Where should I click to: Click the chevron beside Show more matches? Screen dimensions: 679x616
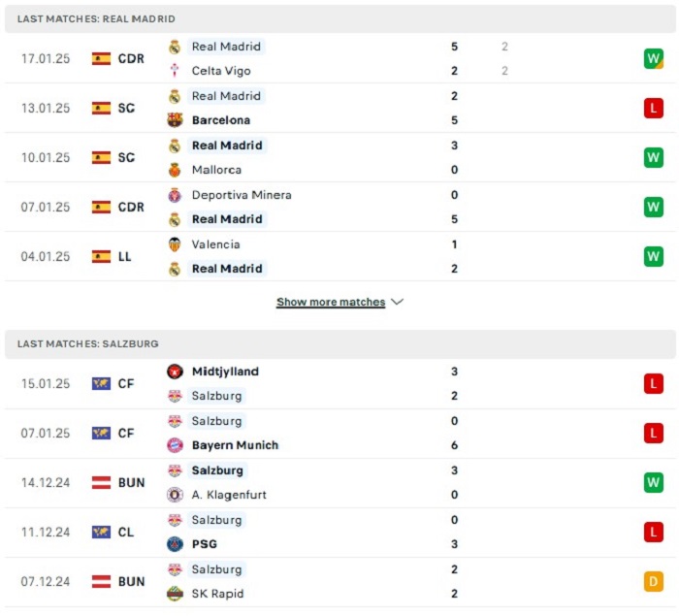(397, 302)
